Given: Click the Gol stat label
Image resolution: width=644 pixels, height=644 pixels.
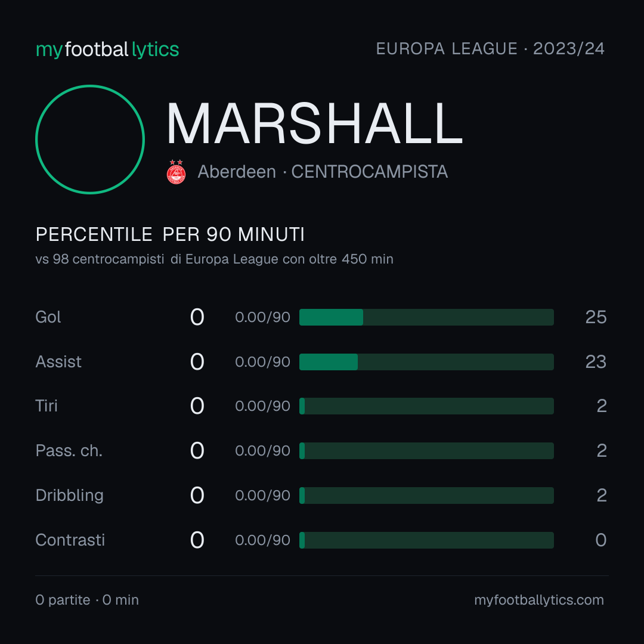Looking at the screenshot, I should click(x=48, y=317).
